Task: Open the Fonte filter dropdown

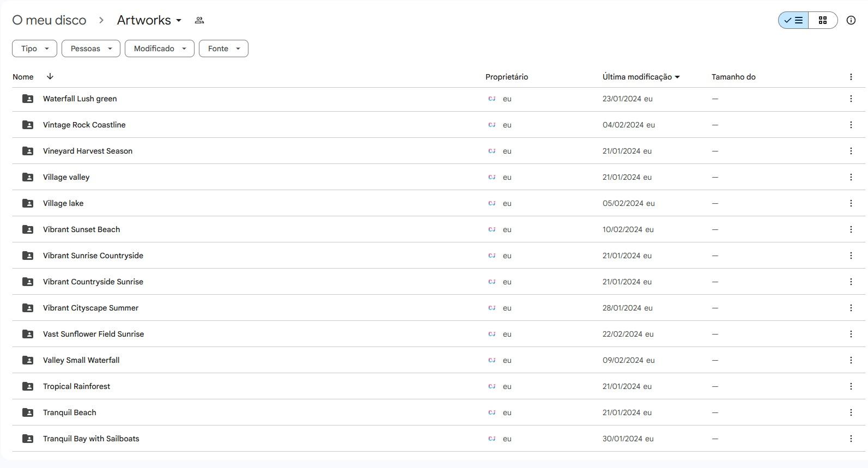Action: point(223,48)
